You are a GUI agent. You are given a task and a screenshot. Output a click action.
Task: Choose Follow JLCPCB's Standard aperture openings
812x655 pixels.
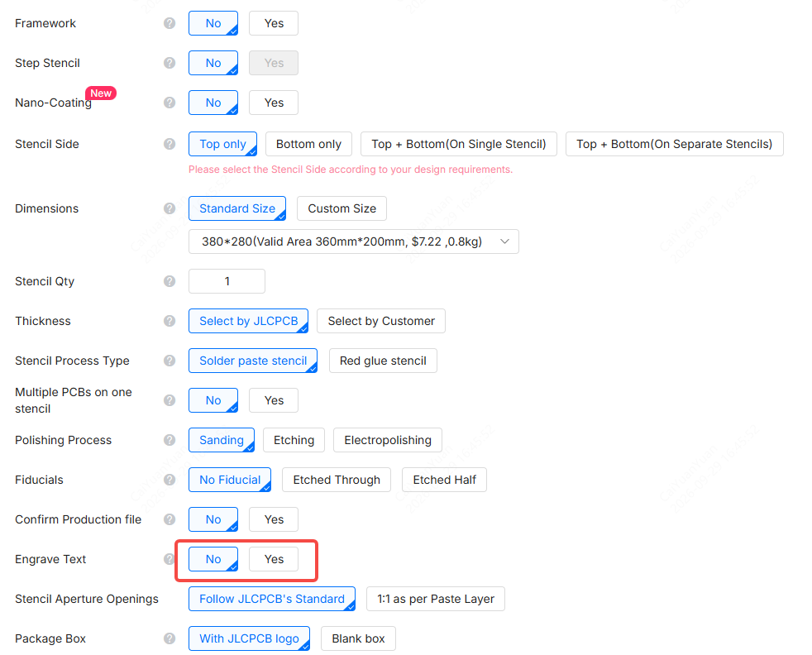(x=272, y=599)
